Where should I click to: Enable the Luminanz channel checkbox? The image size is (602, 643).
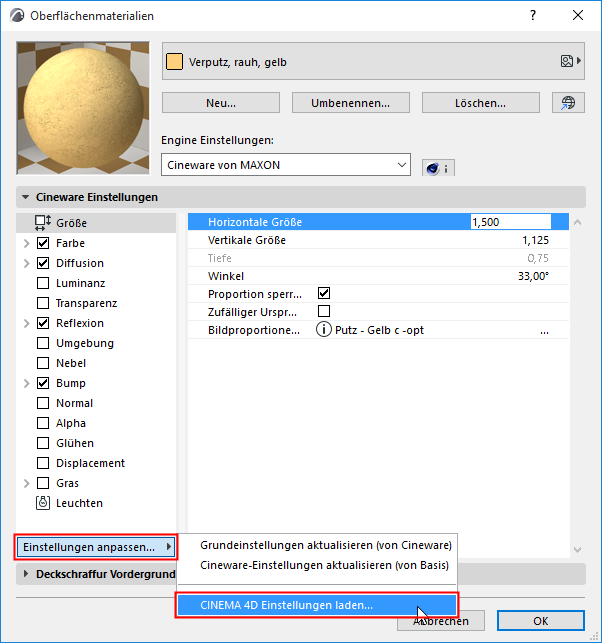pos(43,283)
